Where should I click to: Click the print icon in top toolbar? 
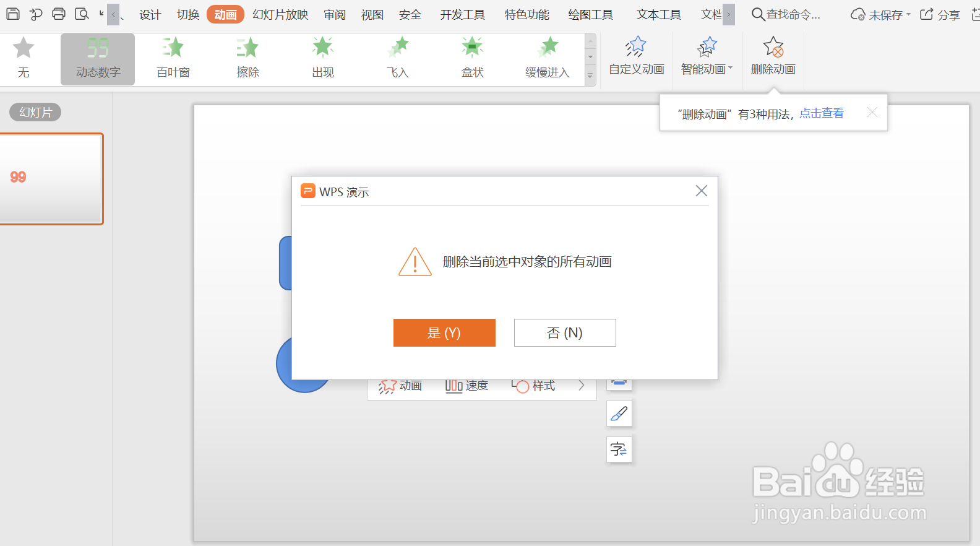coord(59,14)
